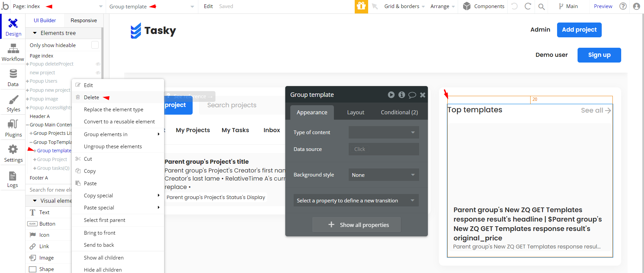This screenshot has width=644, height=273.
Task: Open the Page index dropdown
Action: pyautogui.click(x=57, y=6)
